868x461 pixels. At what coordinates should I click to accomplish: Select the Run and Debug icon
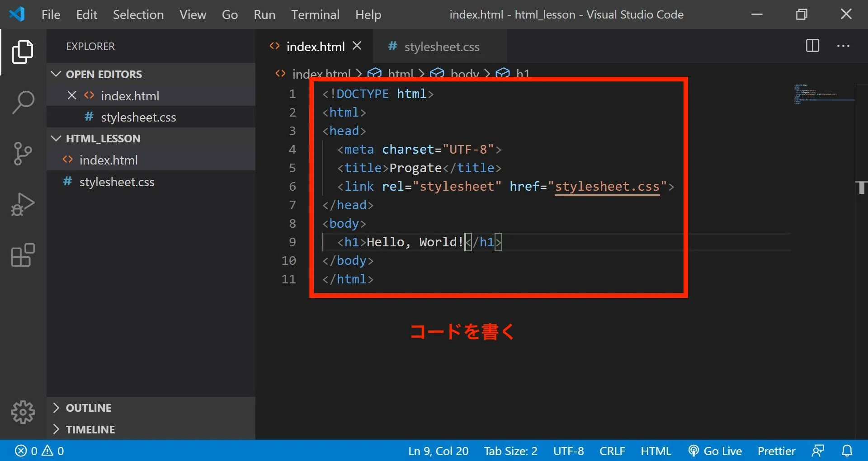(x=23, y=204)
